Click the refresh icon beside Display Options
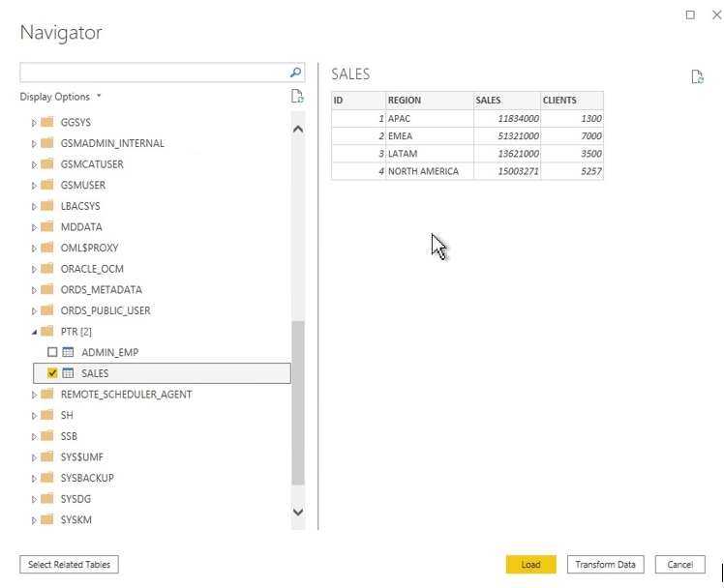 click(298, 97)
